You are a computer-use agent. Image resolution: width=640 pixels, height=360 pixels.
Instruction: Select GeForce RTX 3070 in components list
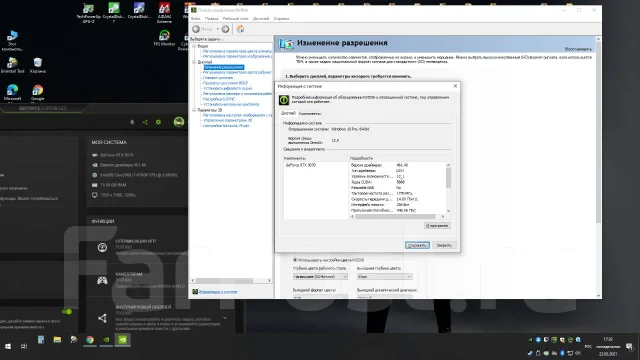click(x=301, y=165)
